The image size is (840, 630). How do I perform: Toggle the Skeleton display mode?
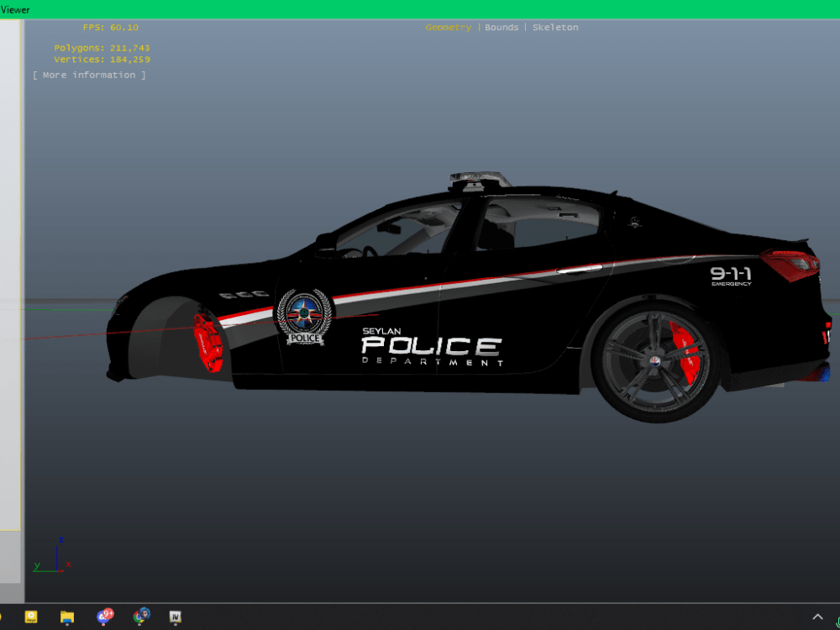pyautogui.click(x=554, y=27)
